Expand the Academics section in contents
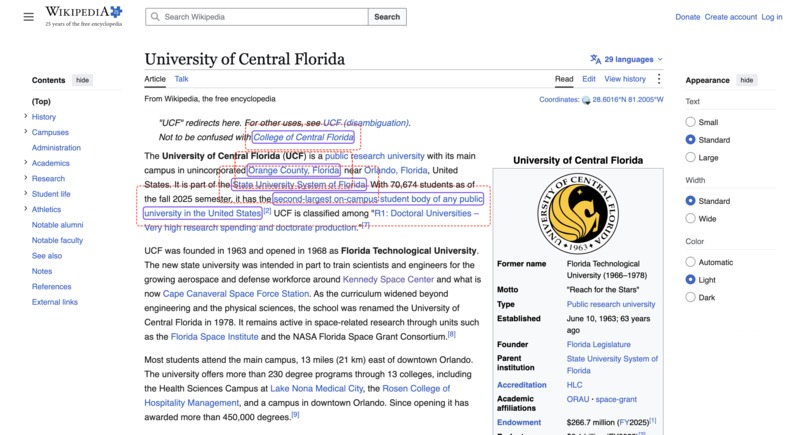The image size is (806, 435). [26, 162]
